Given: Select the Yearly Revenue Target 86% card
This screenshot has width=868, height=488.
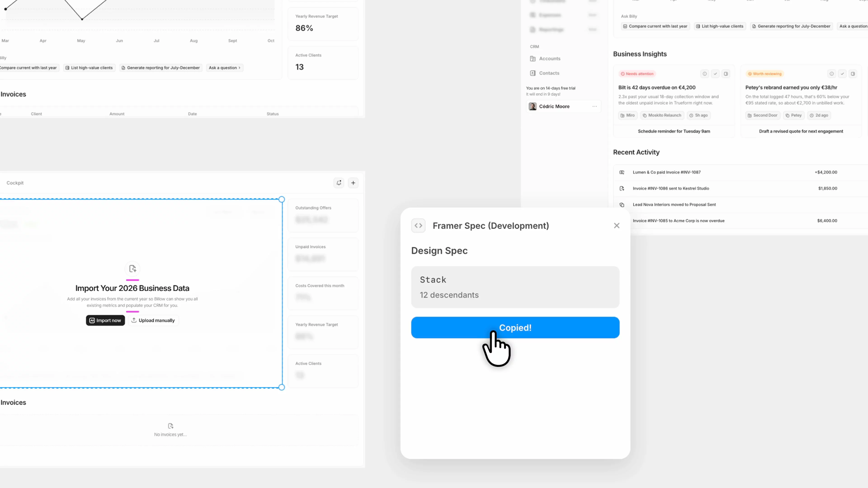Looking at the screenshot, I should coord(323,24).
